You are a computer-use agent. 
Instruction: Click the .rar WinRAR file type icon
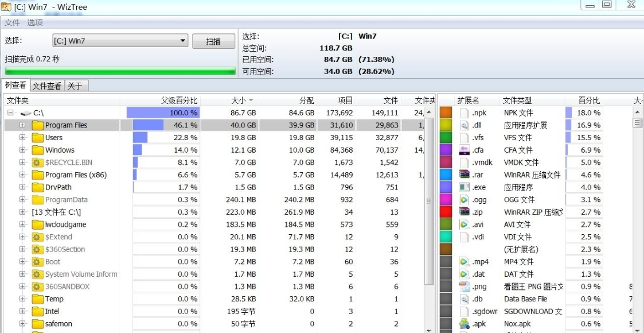[x=465, y=175]
